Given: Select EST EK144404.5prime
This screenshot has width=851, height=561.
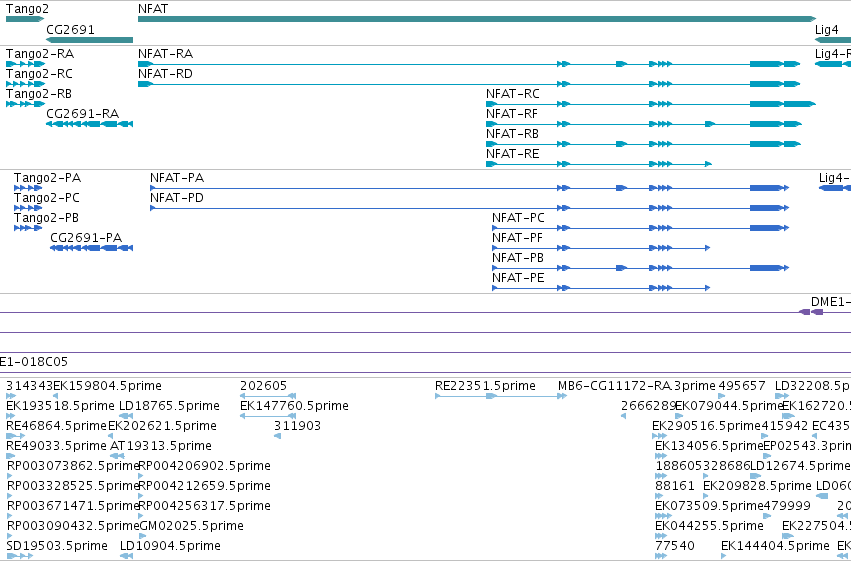Looking at the screenshot, I should 775,546.
